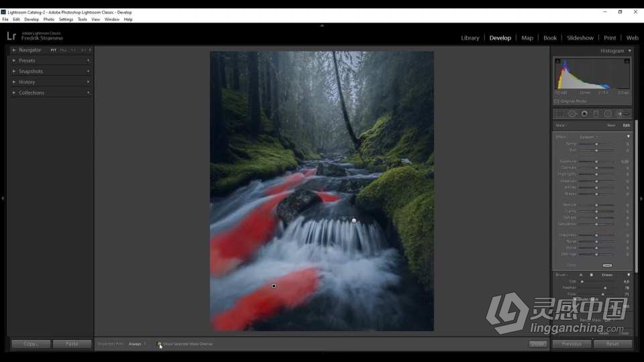Click the active brush pin on red overlay
The width and height of the screenshot is (644, 362).
[274, 286]
